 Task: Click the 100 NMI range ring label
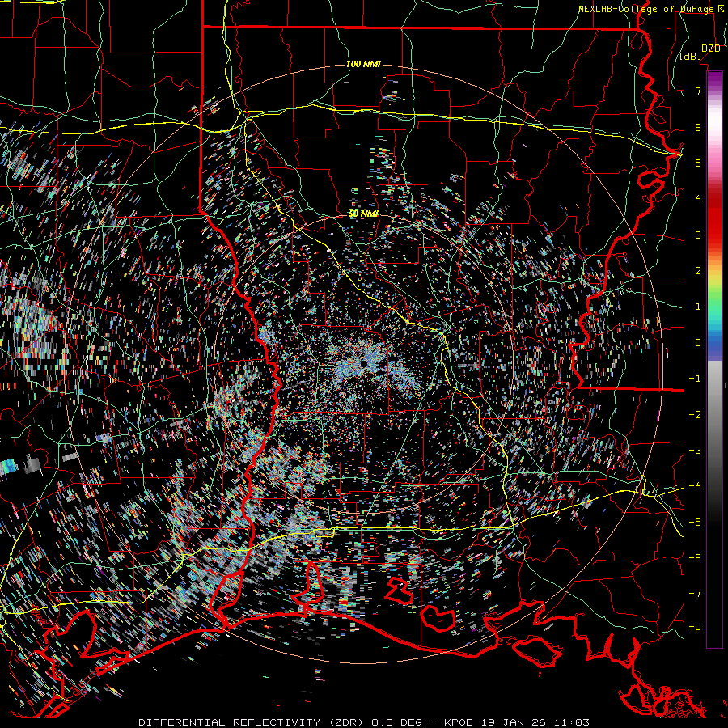[x=363, y=64]
